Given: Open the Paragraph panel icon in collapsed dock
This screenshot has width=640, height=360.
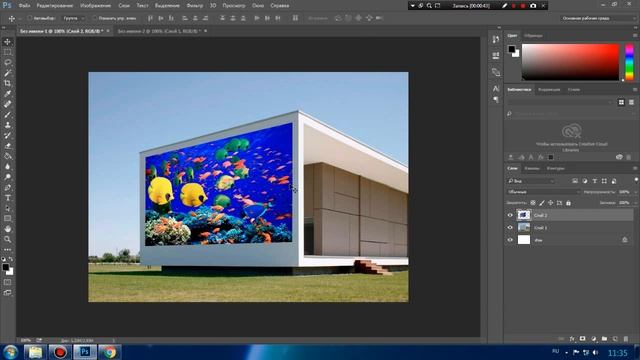Looking at the screenshot, I should pos(496,99).
